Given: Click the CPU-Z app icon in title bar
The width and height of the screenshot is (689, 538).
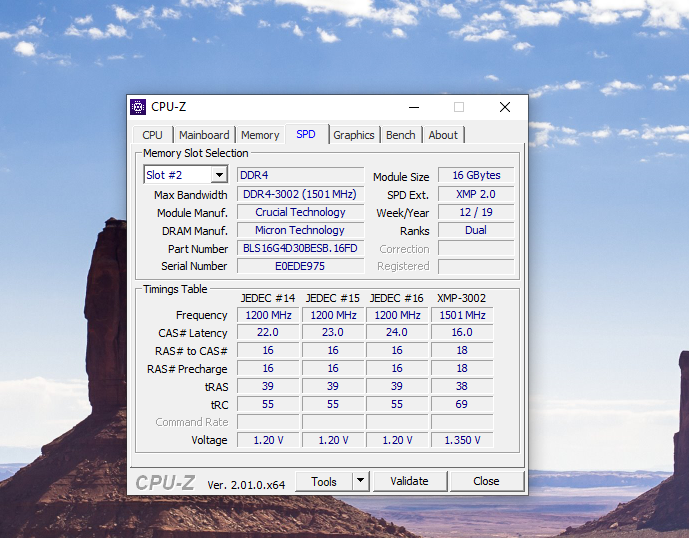Looking at the screenshot, I should click(x=138, y=107).
